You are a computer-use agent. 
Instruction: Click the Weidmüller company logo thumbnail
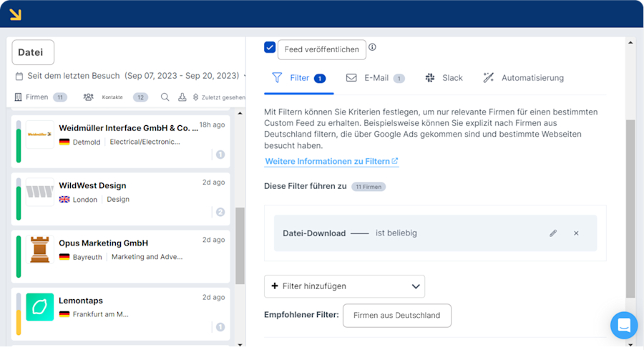pos(40,135)
